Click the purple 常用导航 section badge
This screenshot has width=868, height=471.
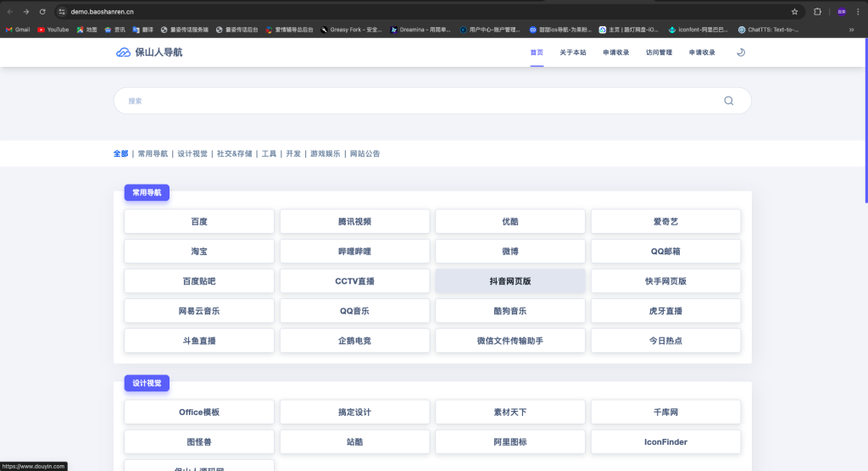[147, 192]
